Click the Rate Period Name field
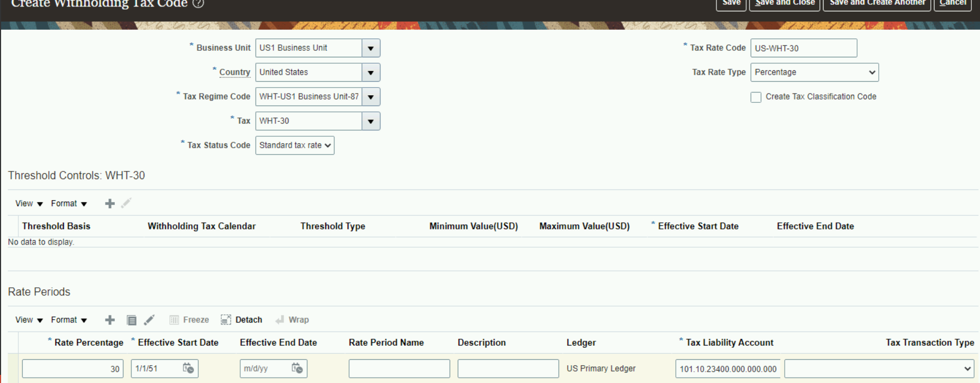 (x=399, y=368)
